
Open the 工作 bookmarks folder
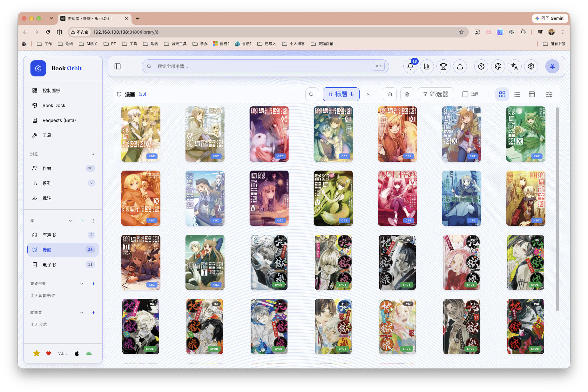44,44
